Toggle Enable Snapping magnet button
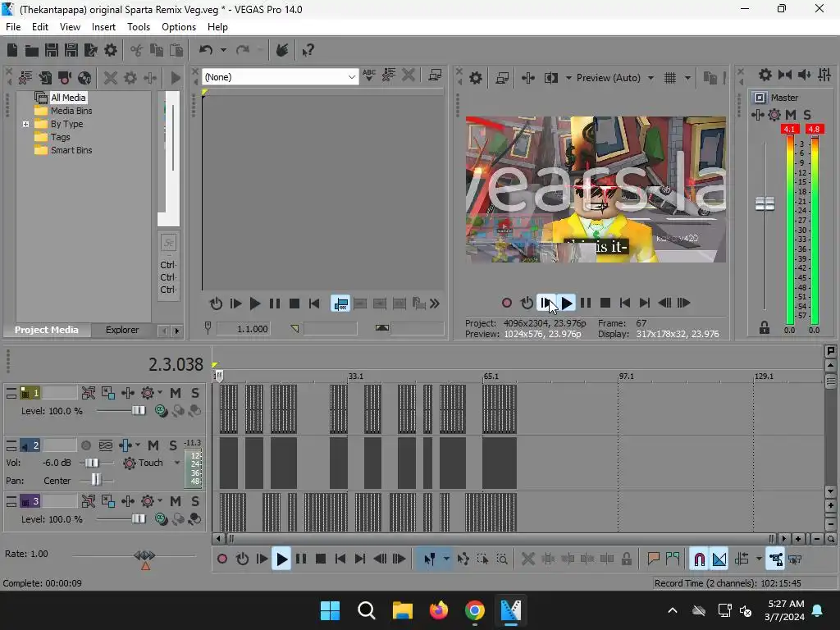 pyautogui.click(x=699, y=559)
